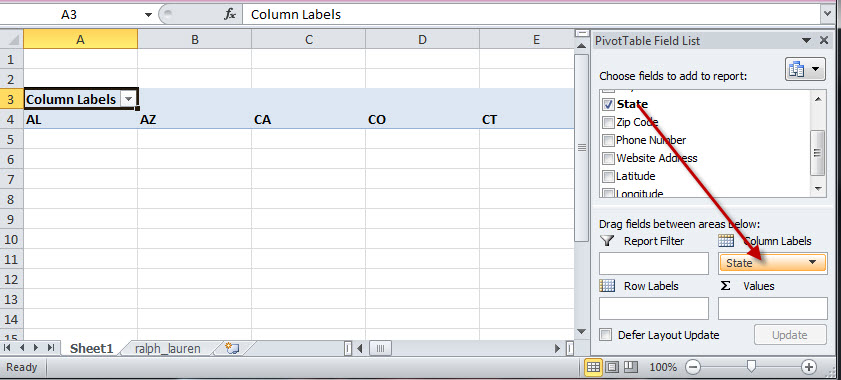Expand the Name Box dropdown arrow
Screen dimensions: 841x380
click(x=149, y=14)
